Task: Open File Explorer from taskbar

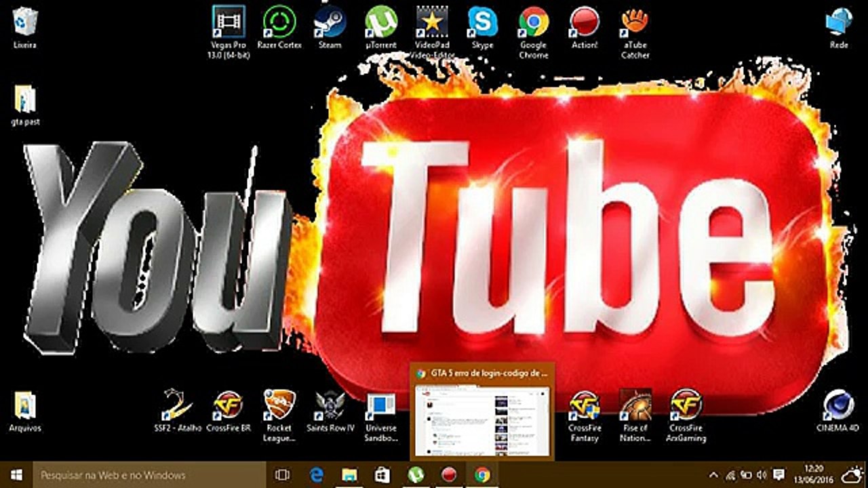Action: coord(349,474)
